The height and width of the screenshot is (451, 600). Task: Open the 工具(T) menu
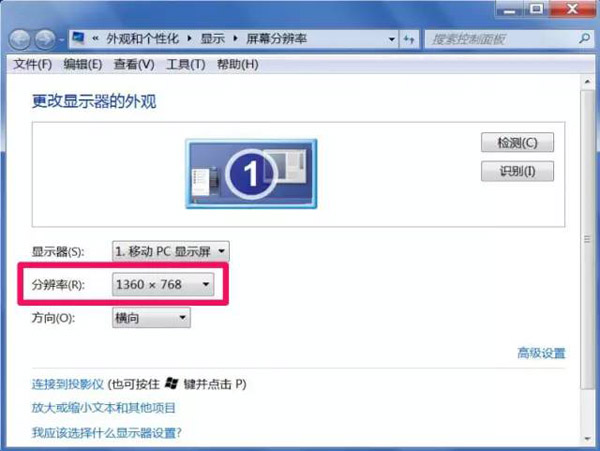click(186, 64)
